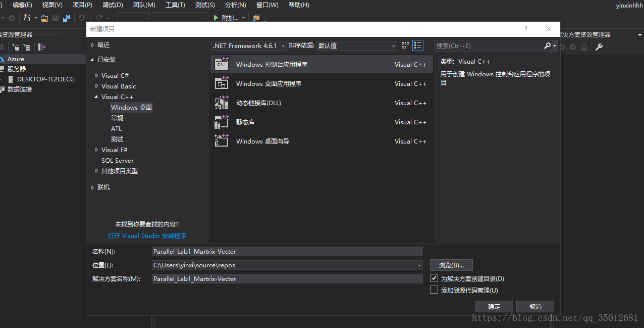Click the 服务器 servers node icon
This screenshot has height=328, width=644.
(2, 69)
